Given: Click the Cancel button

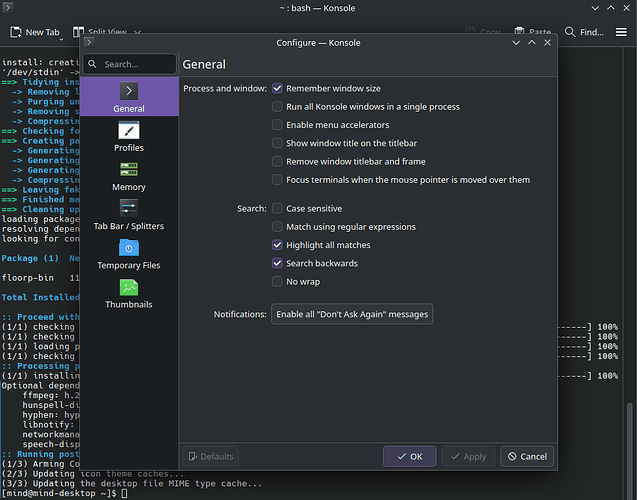Looking at the screenshot, I should pyautogui.click(x=527, y=457).
